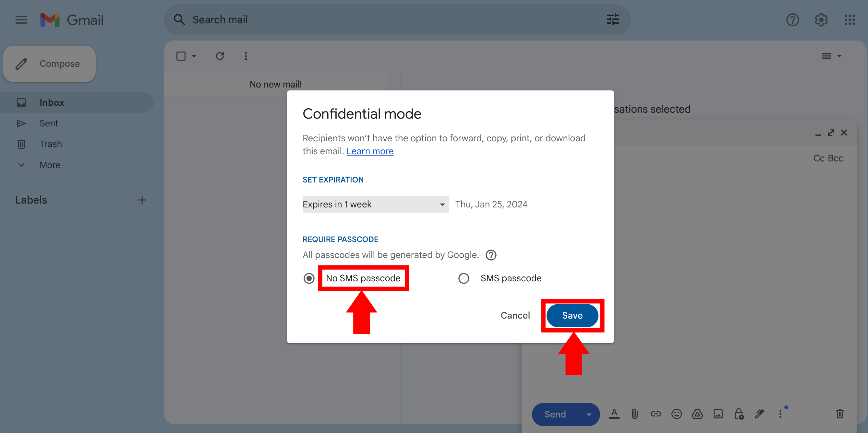Click the Save button in dialog
The width and height of the screenshot is (868, 433).
click(572, 315)
